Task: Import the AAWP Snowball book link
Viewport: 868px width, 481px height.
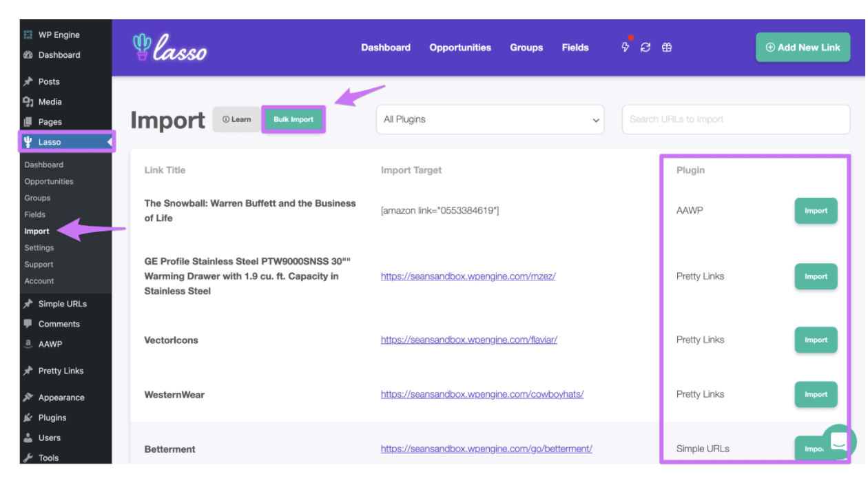Action: 816,211
